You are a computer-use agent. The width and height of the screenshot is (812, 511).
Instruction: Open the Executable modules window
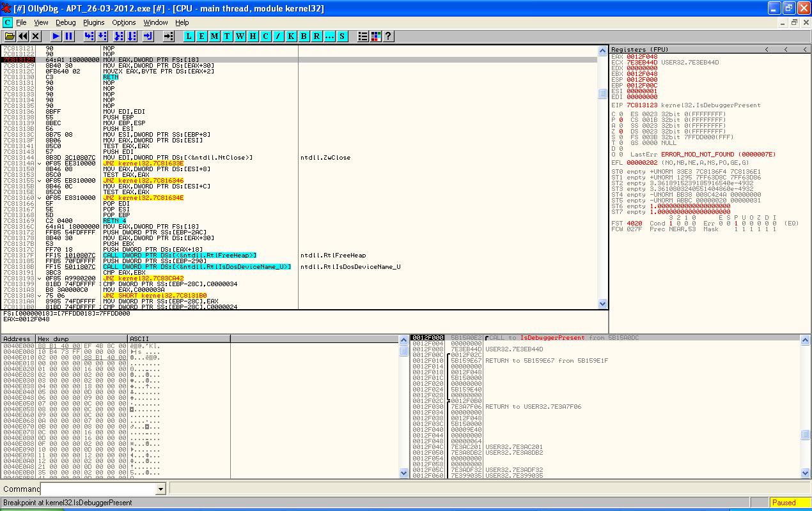202,36
